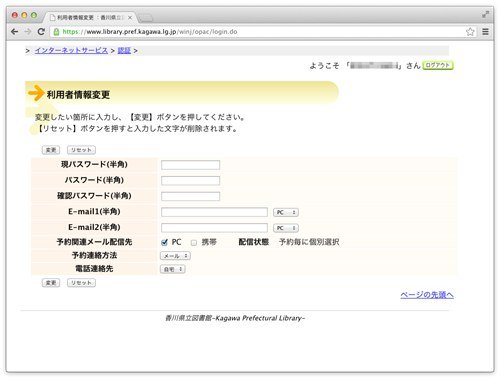Click the browser forward arrow

[28, 32]
